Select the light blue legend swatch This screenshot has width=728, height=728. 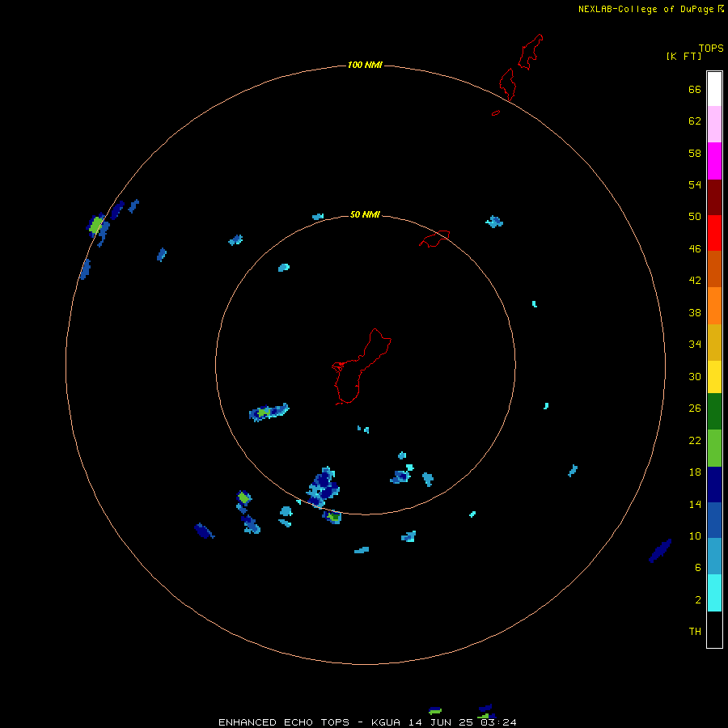tap(714, 556)
